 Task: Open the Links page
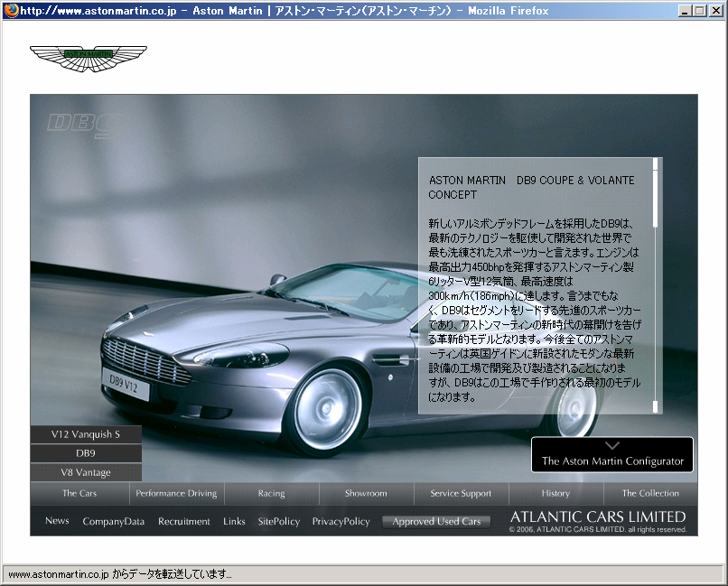pyautogui.click(x=234, y=522)
